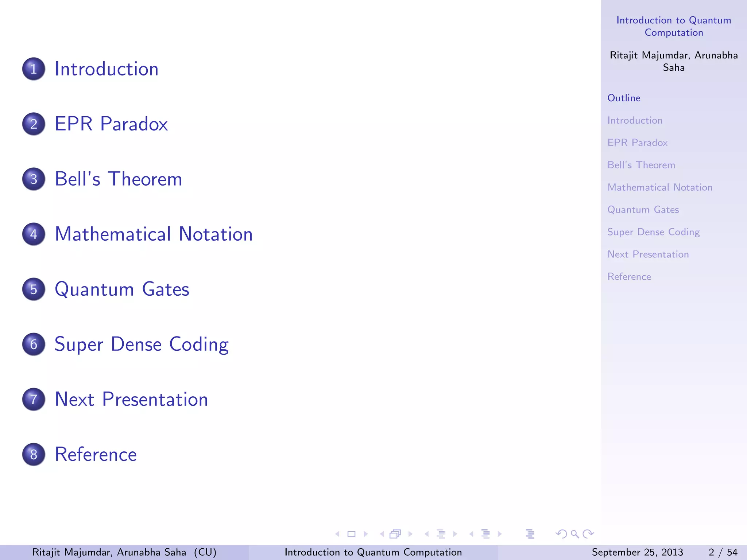The image size is (747, 560).
Task: Click footer author Ritajit Majumdar, Arunabha Saha (CU)
Action: [124, 552]
